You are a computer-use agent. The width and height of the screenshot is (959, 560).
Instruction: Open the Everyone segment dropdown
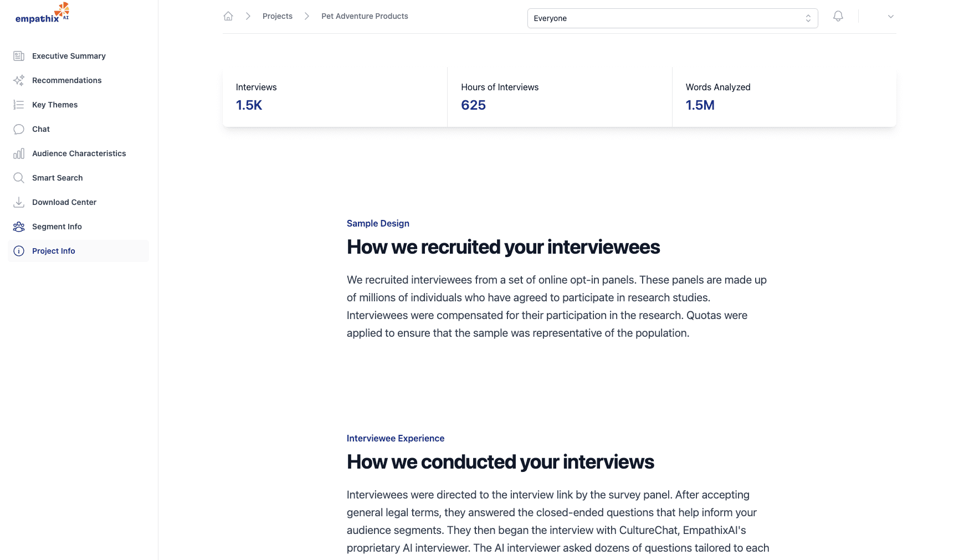click(x=672, y=18)
